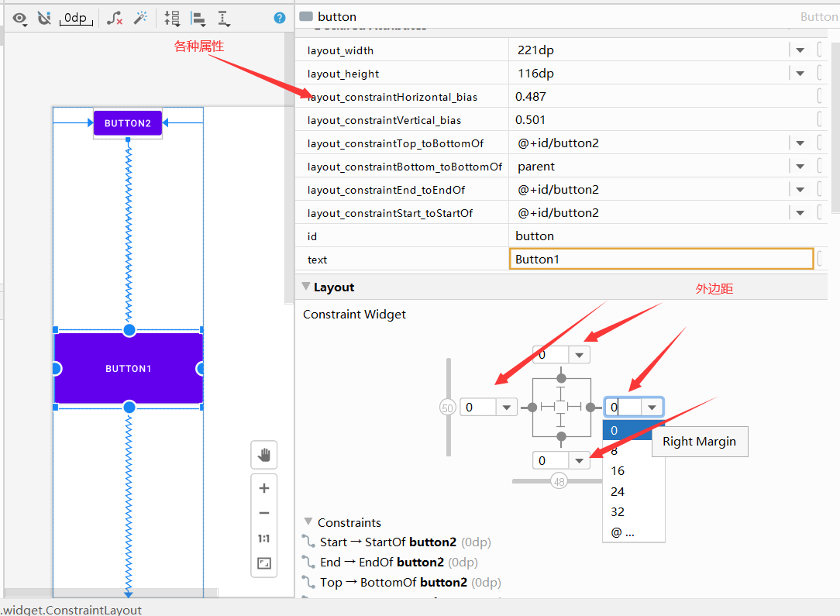This screenshot has width=840, height=616.
Task: Click the right constraint dot in widget
Action: click(x=590, y=408)
